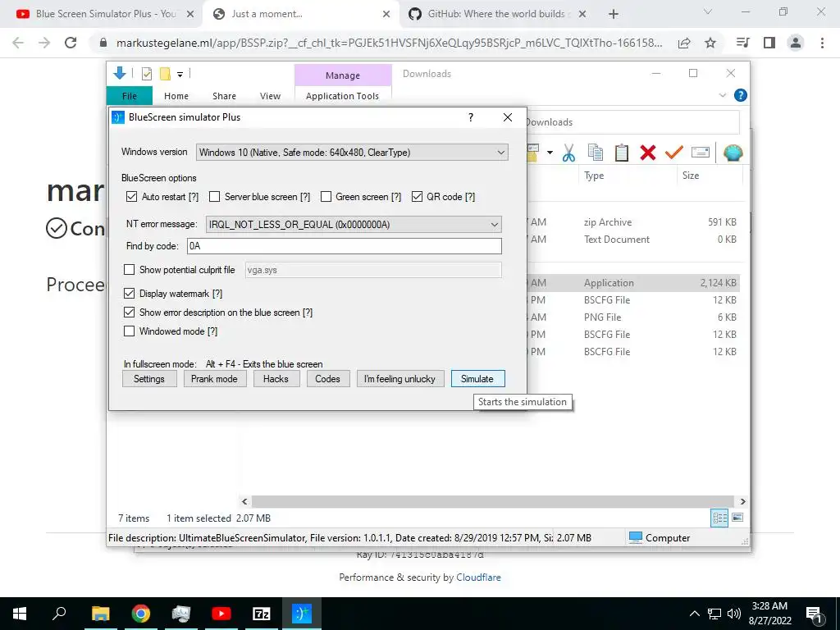Open the Windows version dropdown
The height and width of the screenshot is (630, 840).
coord(352,152)
